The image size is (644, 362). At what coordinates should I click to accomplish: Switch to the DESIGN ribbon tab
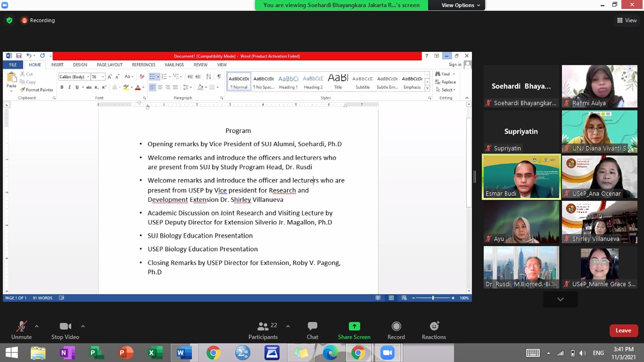pyautogui.click(x=79, y=65)
